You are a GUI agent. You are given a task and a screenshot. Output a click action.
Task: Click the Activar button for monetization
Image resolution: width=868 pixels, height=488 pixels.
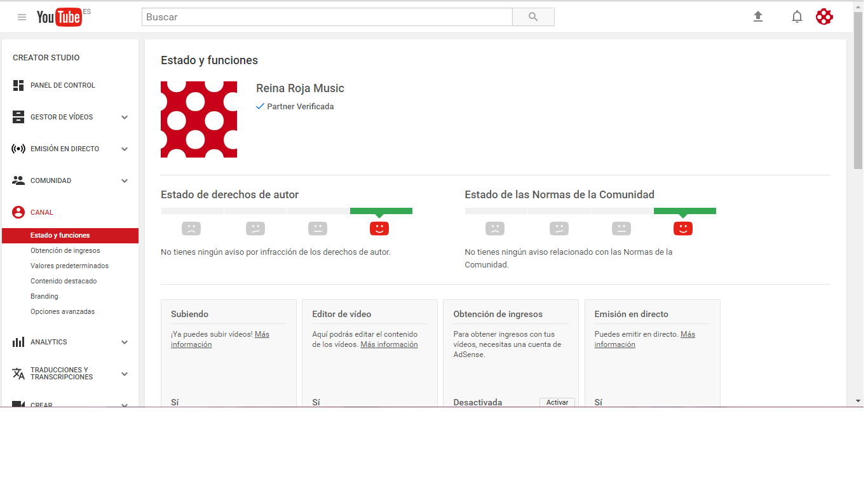(557, 402)
